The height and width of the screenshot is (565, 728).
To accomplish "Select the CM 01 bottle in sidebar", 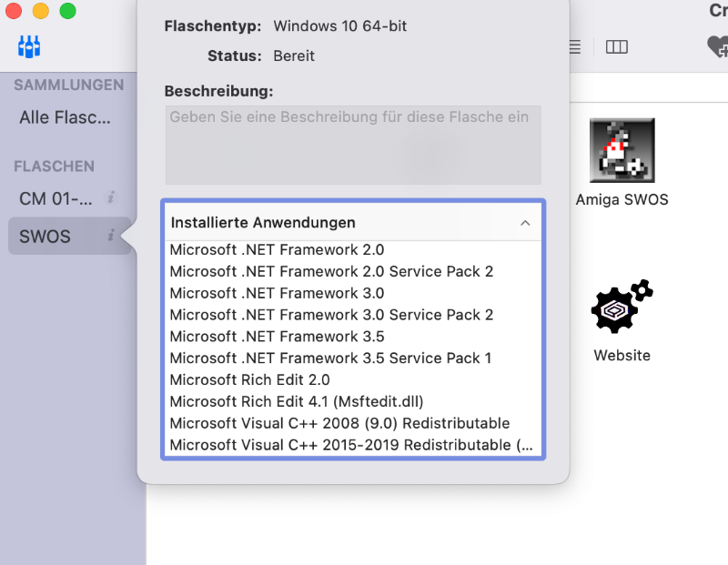I will tap(56, 198).
